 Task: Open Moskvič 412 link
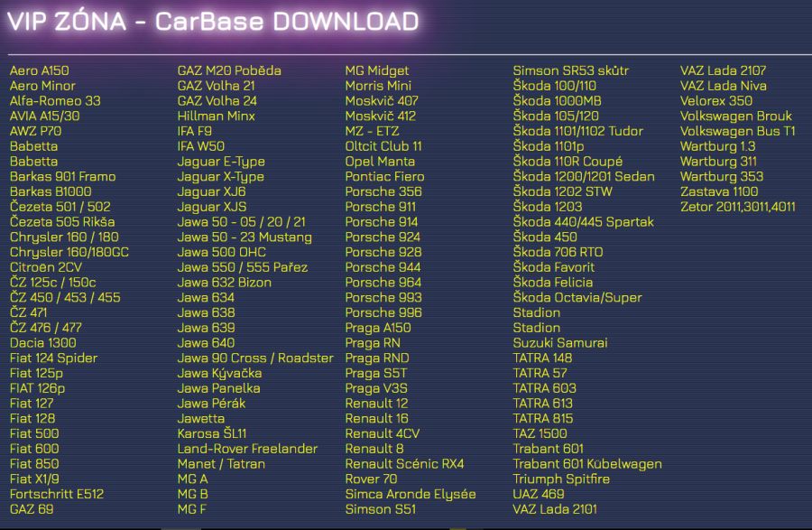coord(381,116)
